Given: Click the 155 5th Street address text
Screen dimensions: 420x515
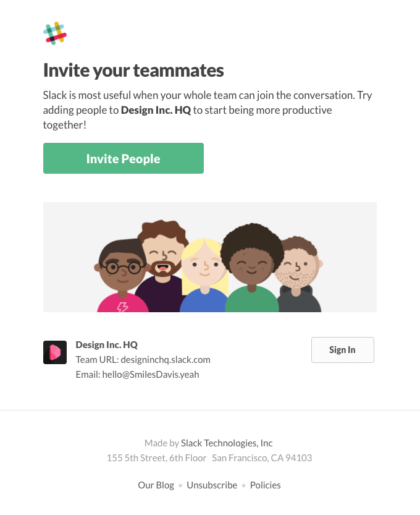Looking at the screenshot, I should [x=156, y=458].
